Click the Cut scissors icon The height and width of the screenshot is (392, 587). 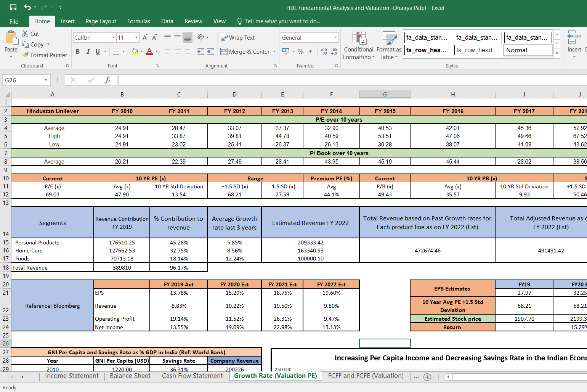[25, 34]
